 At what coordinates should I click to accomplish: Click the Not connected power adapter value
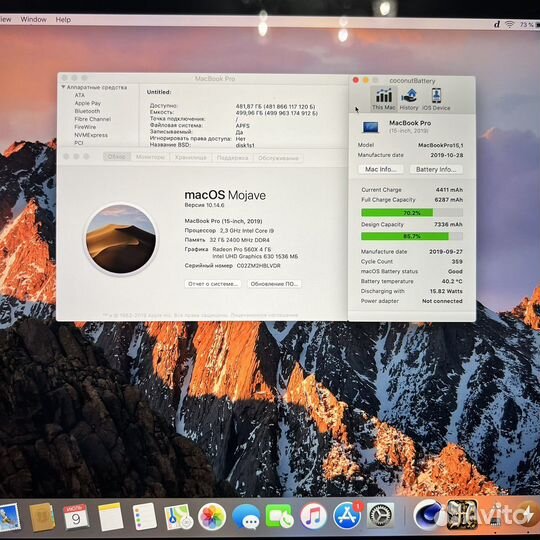click(442, 301)
